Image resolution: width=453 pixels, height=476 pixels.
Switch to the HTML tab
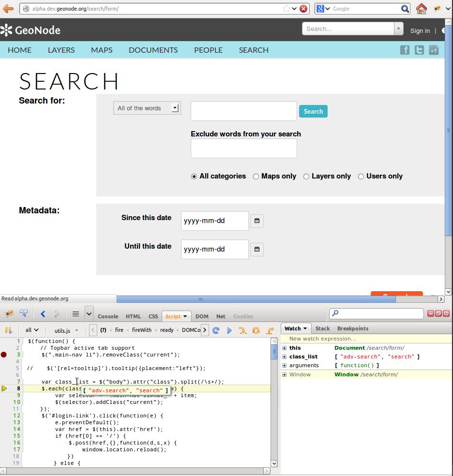(133, 316)
